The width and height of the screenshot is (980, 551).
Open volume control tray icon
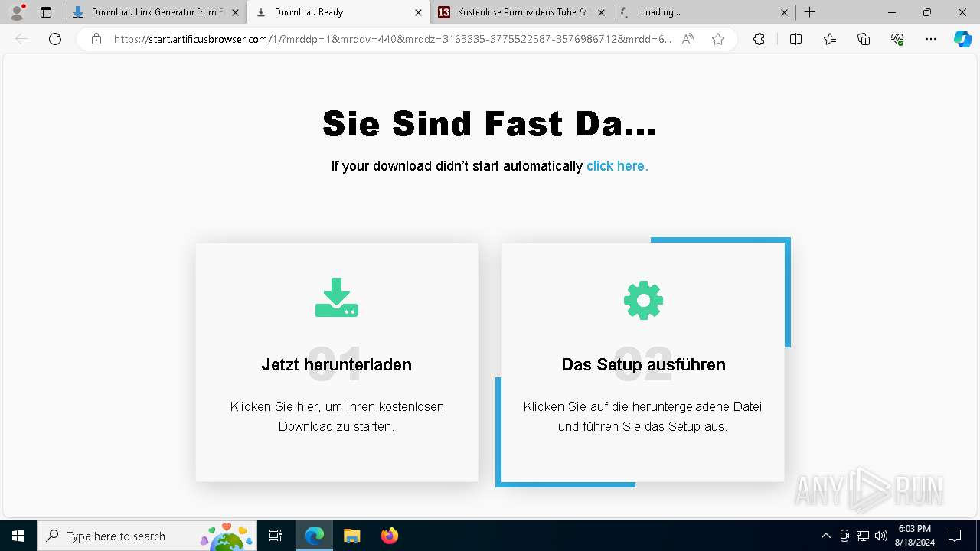[881, 536]
